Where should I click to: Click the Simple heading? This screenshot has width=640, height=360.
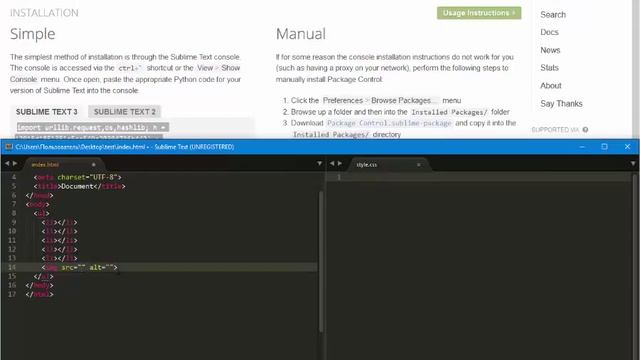pyautogui.click(x=33, y=34)
